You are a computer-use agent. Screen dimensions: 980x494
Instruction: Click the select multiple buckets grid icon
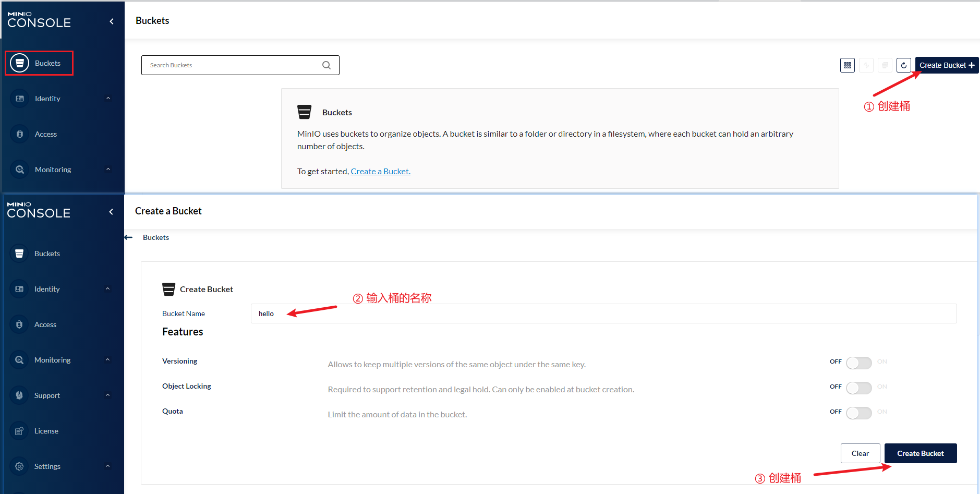click(x=848, y=65)
